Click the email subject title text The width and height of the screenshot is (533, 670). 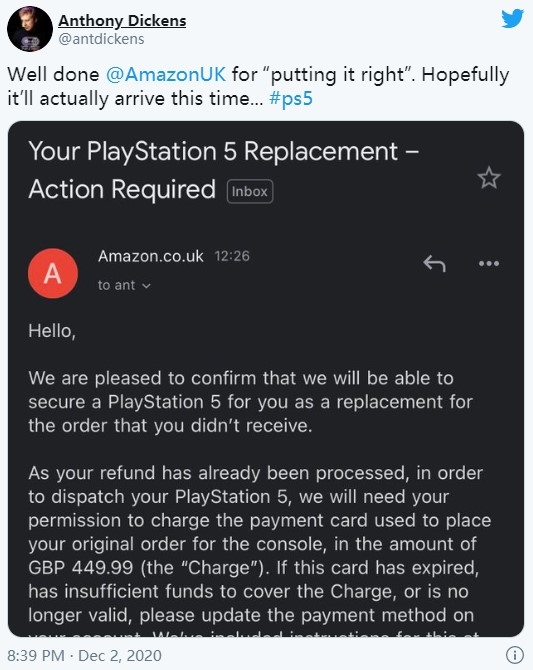coord(224,170)
